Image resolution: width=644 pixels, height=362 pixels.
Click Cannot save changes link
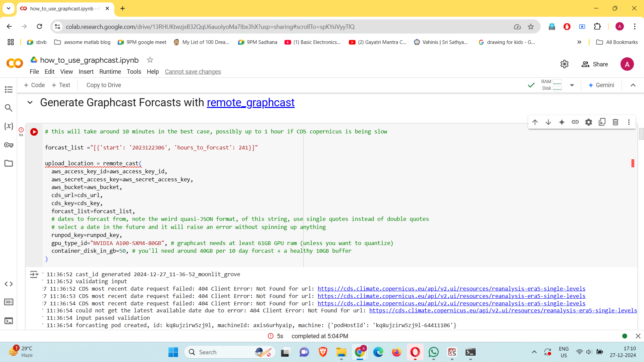click(193, 72)
